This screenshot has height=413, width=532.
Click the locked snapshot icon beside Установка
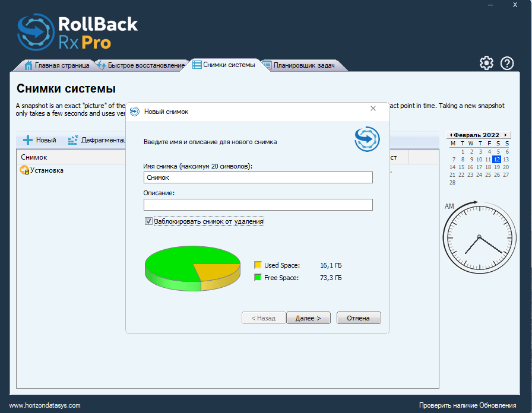coord(24,170)
